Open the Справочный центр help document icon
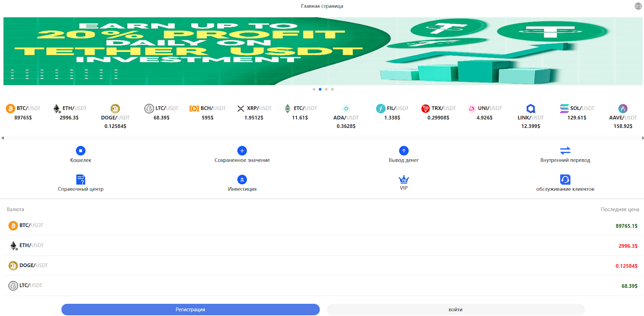This screenshot has height=316, width=644. 80,179
